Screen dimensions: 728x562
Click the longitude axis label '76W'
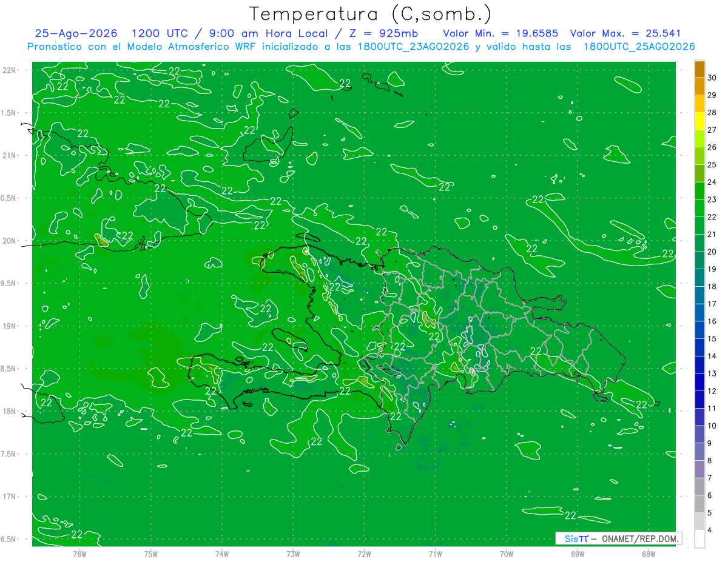(x=79, y=554)
